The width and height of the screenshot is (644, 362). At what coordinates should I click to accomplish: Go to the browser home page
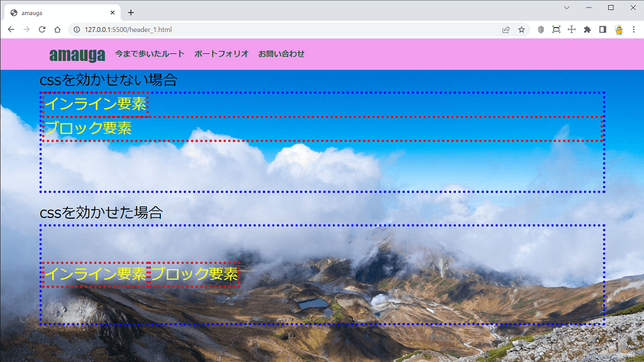pyautogui.click(x=57, y=30)
